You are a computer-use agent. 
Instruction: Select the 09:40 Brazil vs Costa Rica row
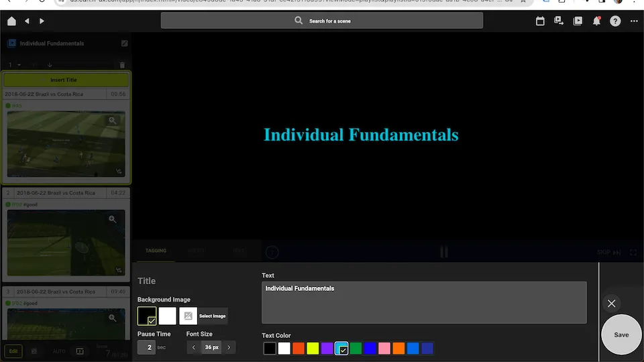point(66,292)
